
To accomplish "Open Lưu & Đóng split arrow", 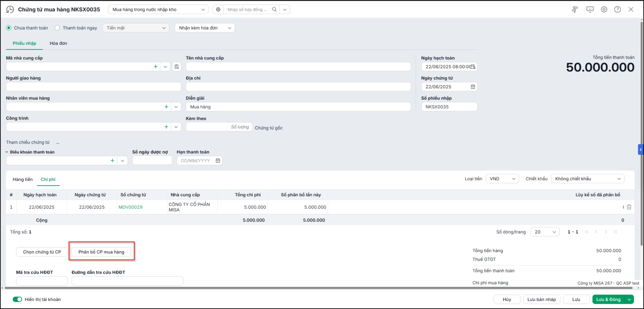I will coord(629,299).
